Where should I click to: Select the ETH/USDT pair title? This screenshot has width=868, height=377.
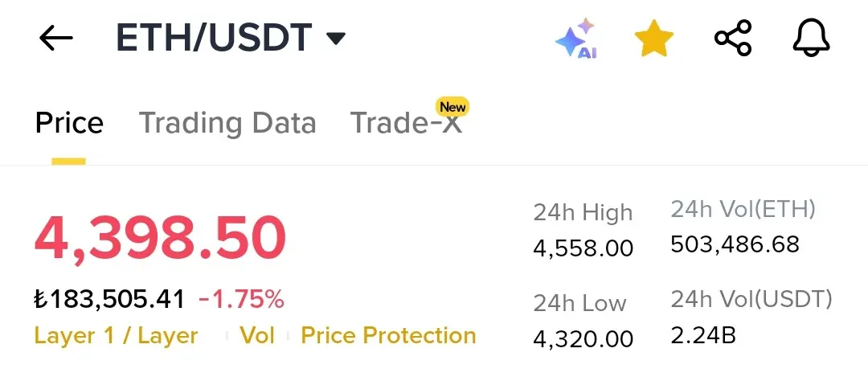pos(214,39)
